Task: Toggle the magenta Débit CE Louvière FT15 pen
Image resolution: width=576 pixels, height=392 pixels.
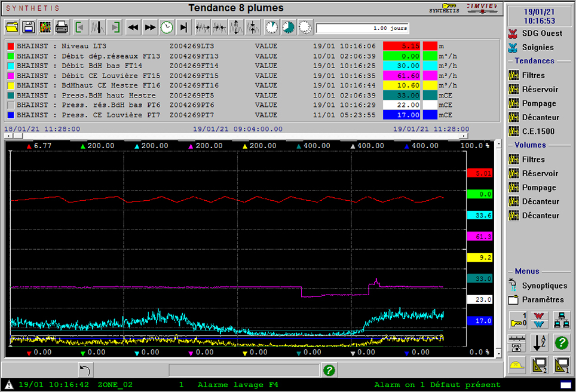Action: coord(10,76)
